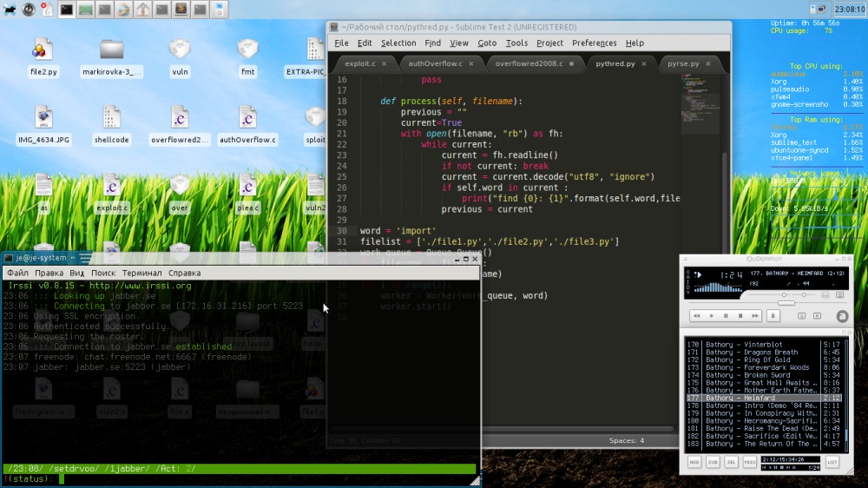Viewport: 868px width, 488px height.
Task: Click the ADD playlist button
Action: pos(694,462)
